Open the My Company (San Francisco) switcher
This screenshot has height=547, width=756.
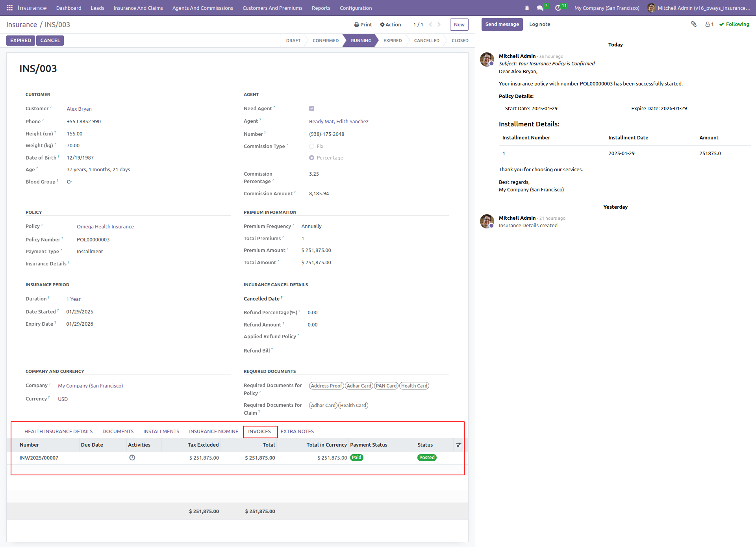point(607,8)
